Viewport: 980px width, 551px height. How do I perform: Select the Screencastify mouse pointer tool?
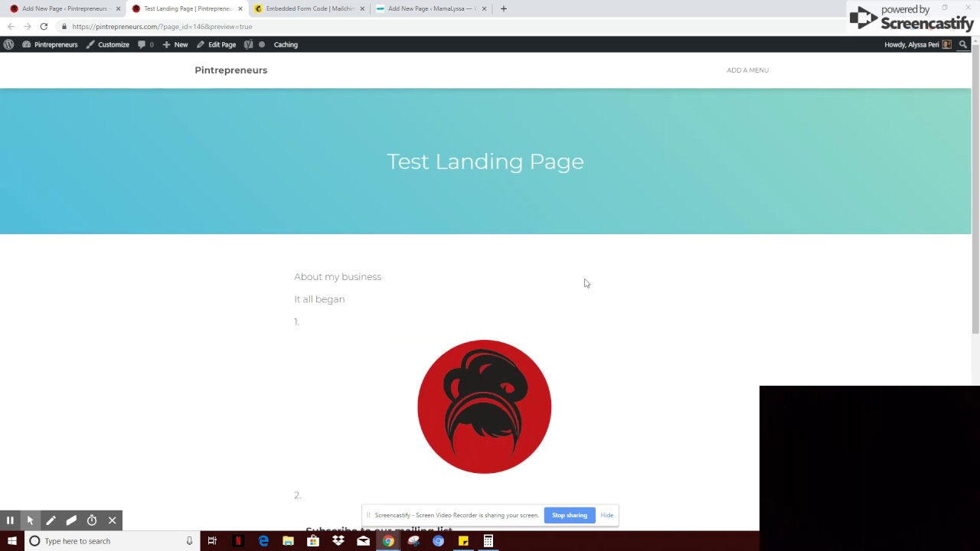[x=31, y=520]
